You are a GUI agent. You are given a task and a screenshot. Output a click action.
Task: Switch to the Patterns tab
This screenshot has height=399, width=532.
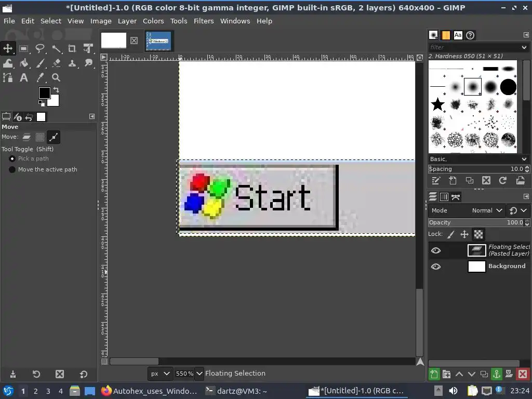pyautogui.click(x=445, y=35)
